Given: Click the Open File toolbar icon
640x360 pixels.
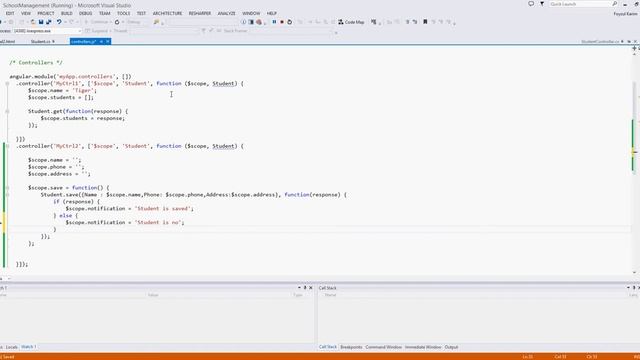Looking at the screenshot, I should [33, 22].
